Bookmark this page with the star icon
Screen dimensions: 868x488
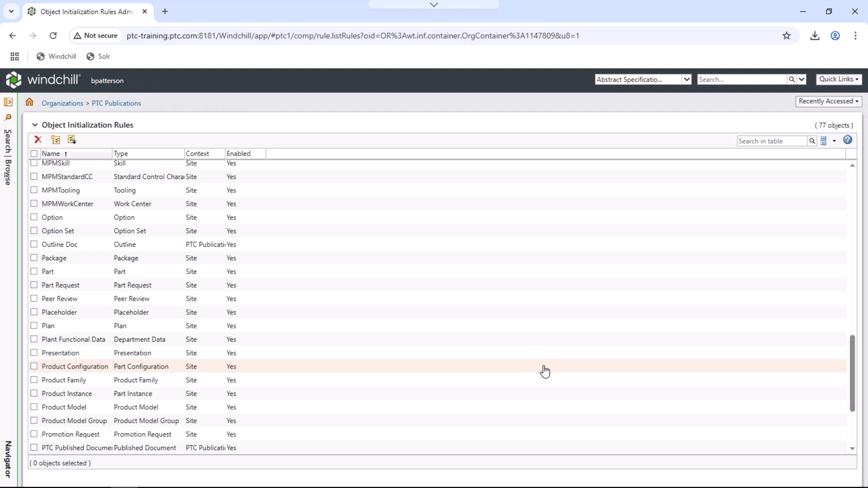(x=787, y=36)
